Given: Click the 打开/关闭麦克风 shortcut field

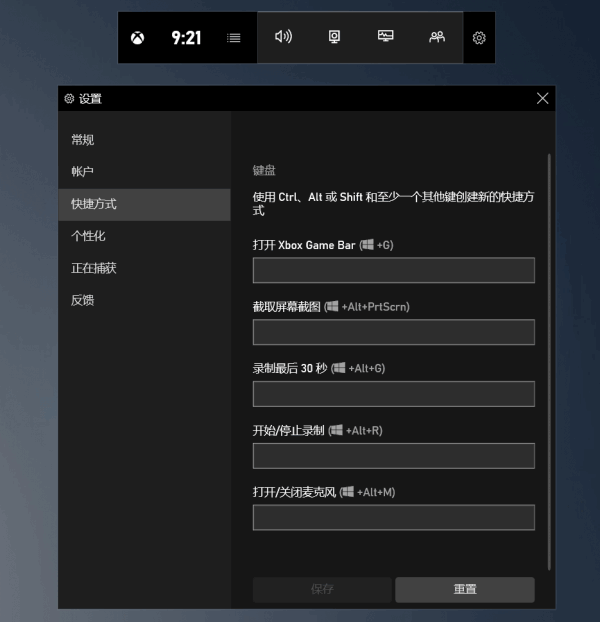Looking at the screenshot, I should [393, 517].
